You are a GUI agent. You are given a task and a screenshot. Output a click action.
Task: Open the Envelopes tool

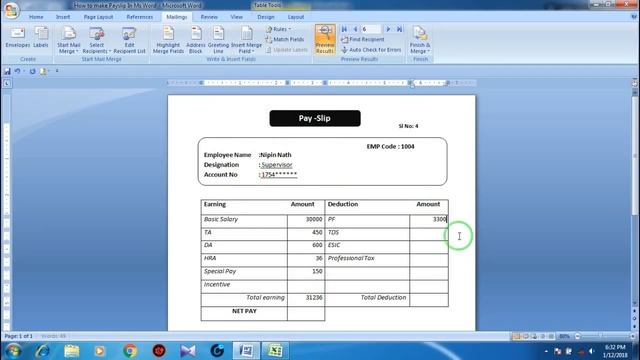[x=18, y=38]
